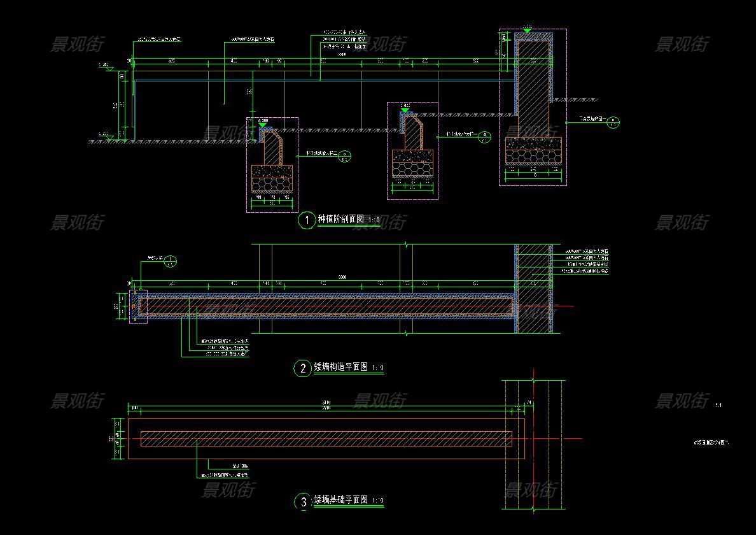Select the title text 矮墙基础平面图
This screenshot has height=535, width=756.
(340, 501)
